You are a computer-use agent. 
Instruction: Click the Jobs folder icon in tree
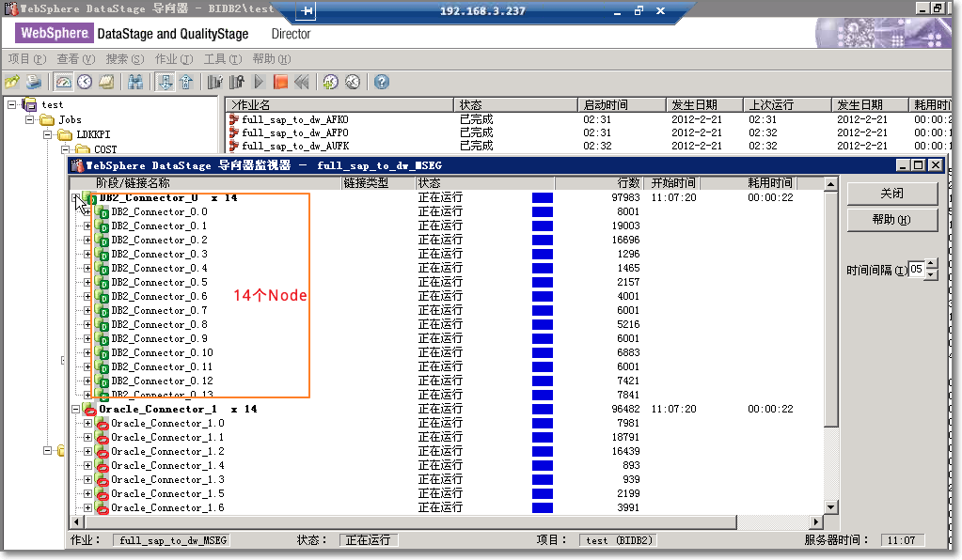point(47,119)
